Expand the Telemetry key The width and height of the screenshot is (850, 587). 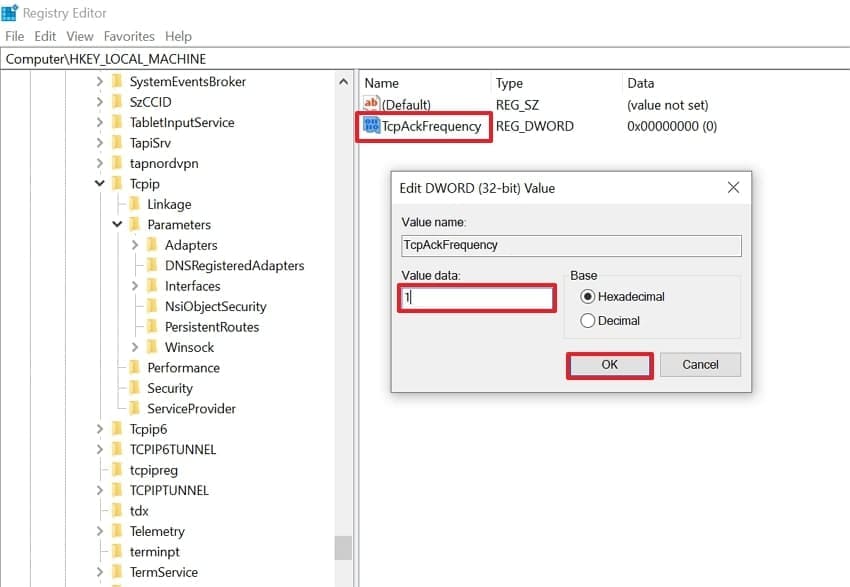(x=99, y=531)
